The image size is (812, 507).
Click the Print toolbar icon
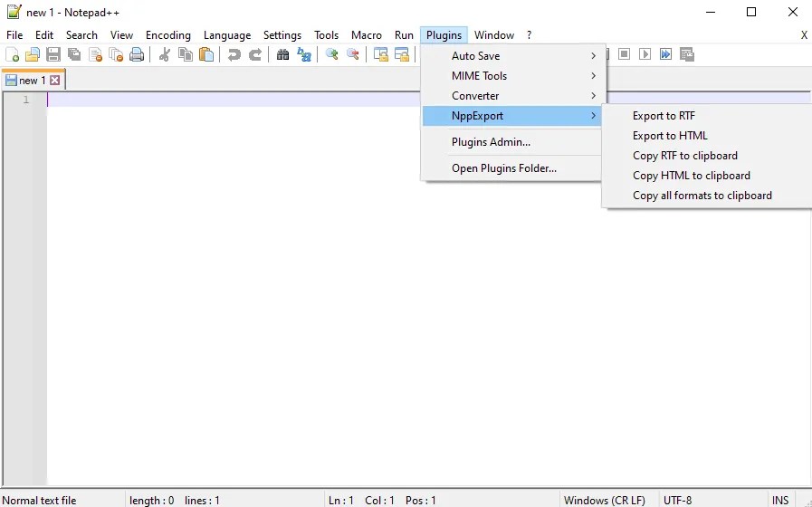click(x=137, y=54)
